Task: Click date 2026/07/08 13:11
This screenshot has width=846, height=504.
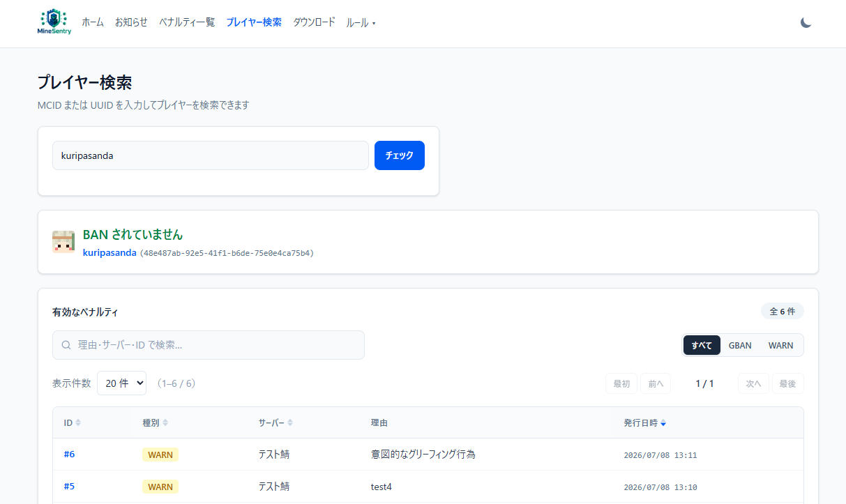Action: (660, 455)
